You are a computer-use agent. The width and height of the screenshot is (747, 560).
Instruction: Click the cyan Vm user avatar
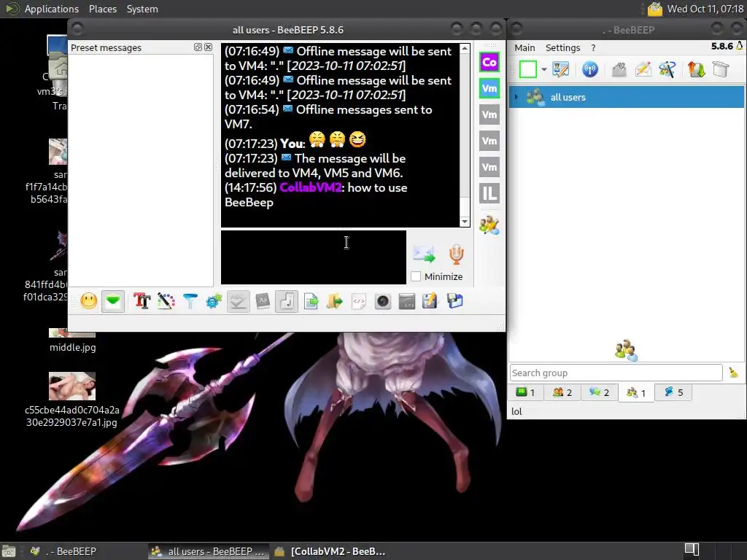tap(489, 88)
